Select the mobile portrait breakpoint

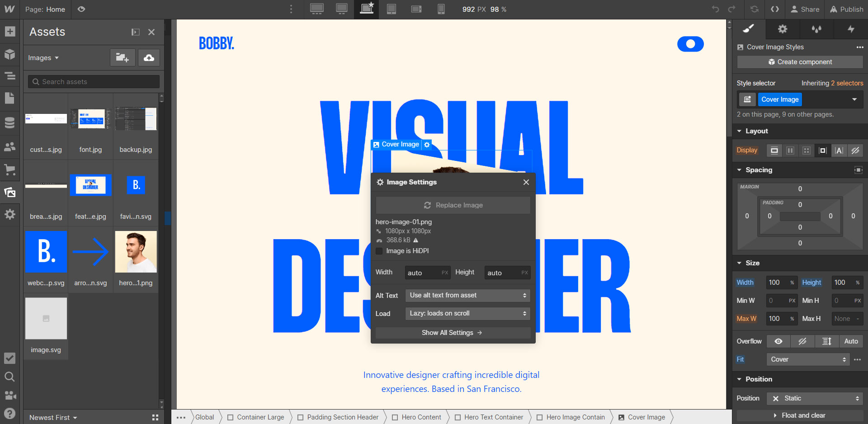coord(441,9)
